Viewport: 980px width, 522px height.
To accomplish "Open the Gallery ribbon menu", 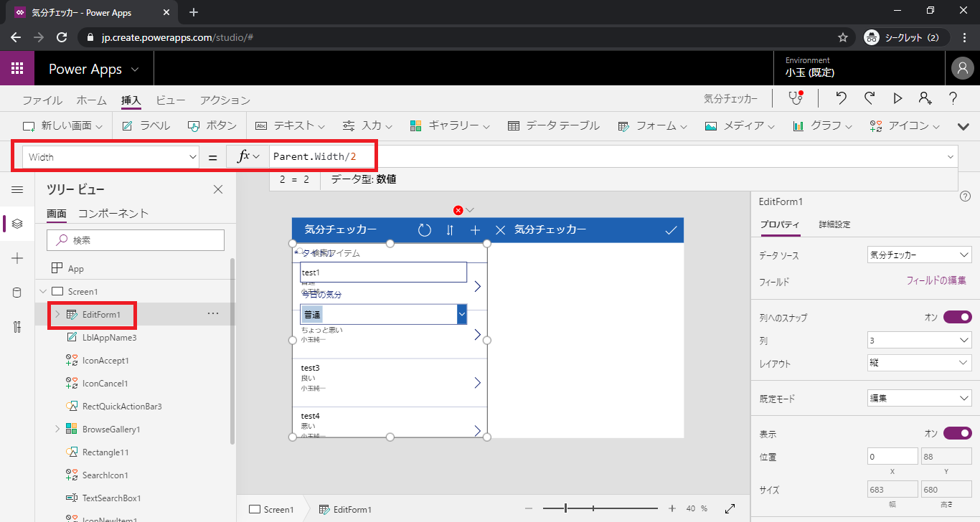I will [450, 125].
